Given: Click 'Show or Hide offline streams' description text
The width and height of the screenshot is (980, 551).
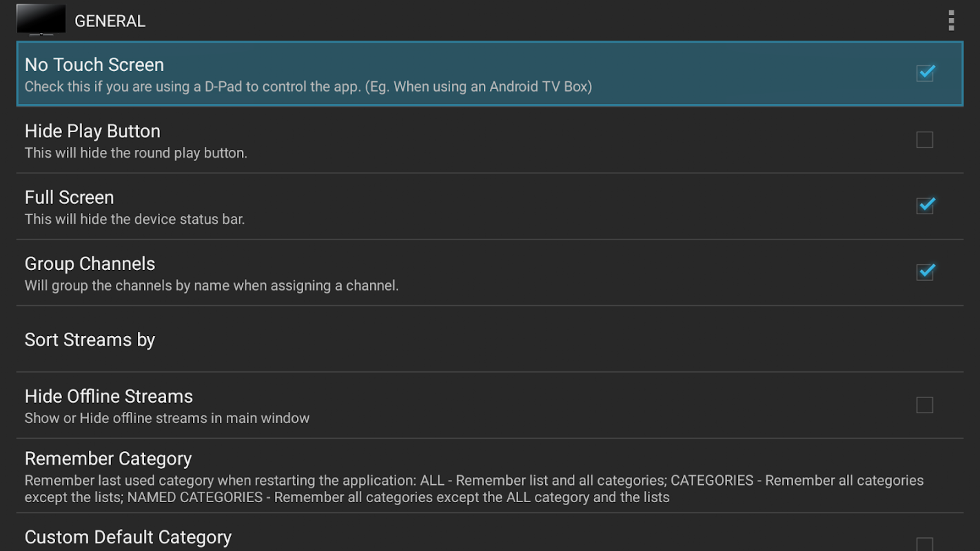Looking at the screenshot, I should pyautogui.click(x=167, y=418).
